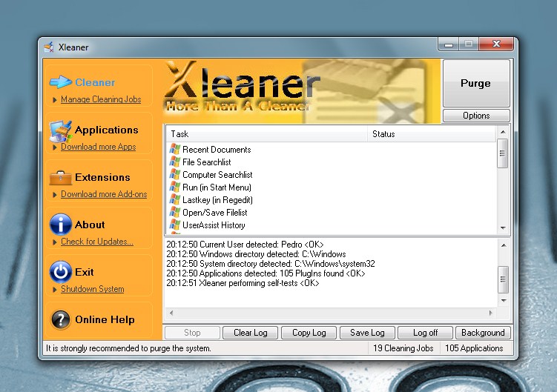
Task: Select the Lastkey (in Regedit) task row
Action: [331, 199]
